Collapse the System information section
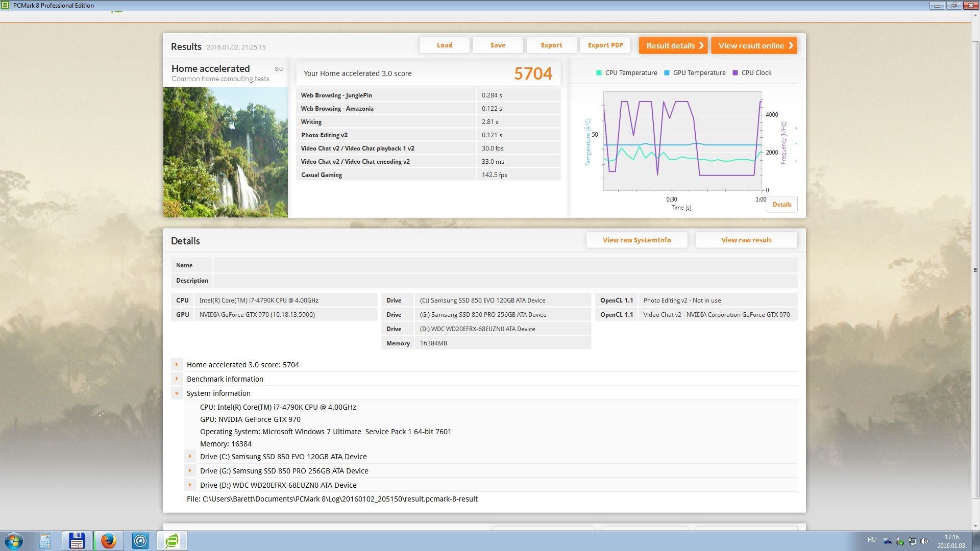This screenshot has height=551, width=980. pyautogui.click(x=177, y=393)
